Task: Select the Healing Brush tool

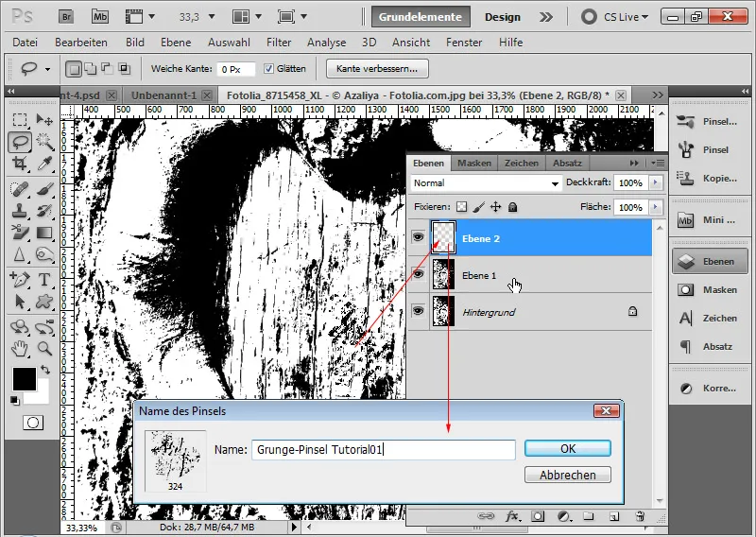Action: pos(20,189)
